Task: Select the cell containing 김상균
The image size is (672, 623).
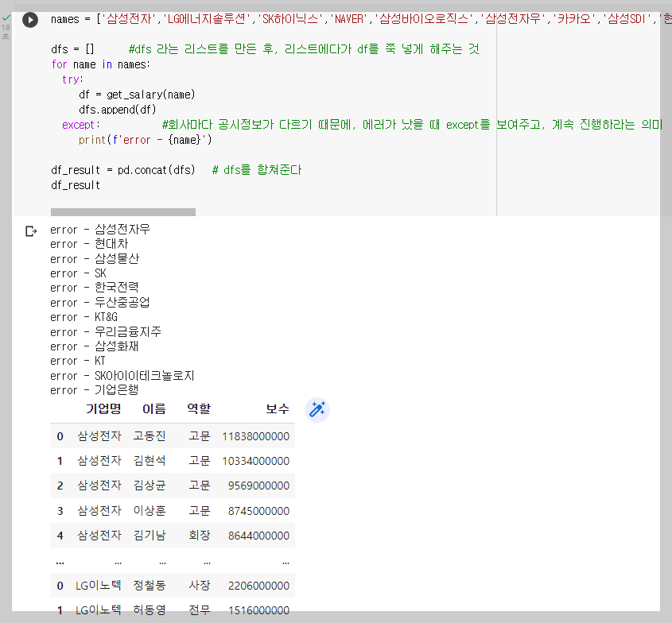Action: tap(150, 486)
